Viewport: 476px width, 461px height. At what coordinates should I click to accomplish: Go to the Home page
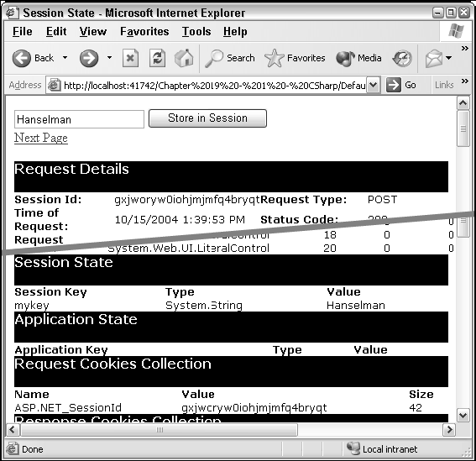pos(184,58)
